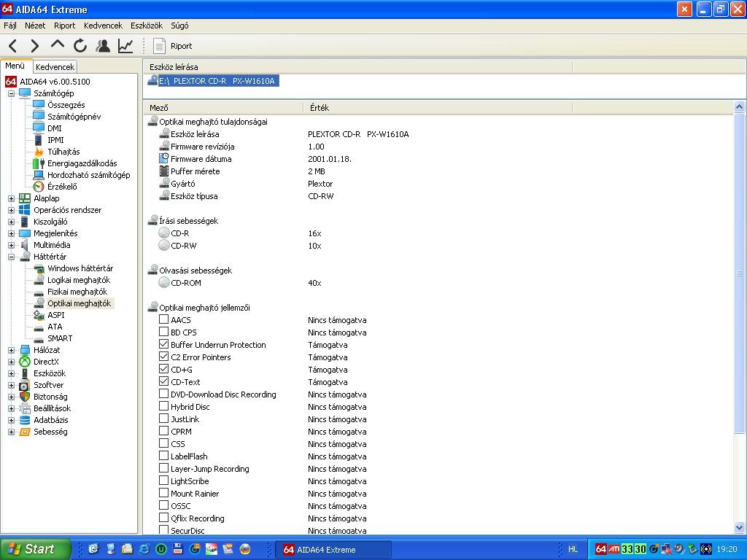Refresh the page with the refresh icon
This screenshot has width=747, height=560.
click(80, 46)
